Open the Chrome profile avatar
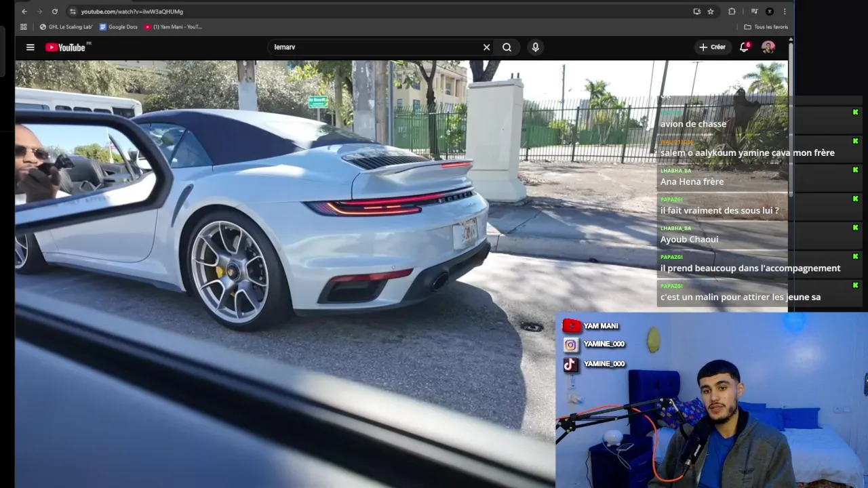Viewport: 868px width, 488px height. 770,12
